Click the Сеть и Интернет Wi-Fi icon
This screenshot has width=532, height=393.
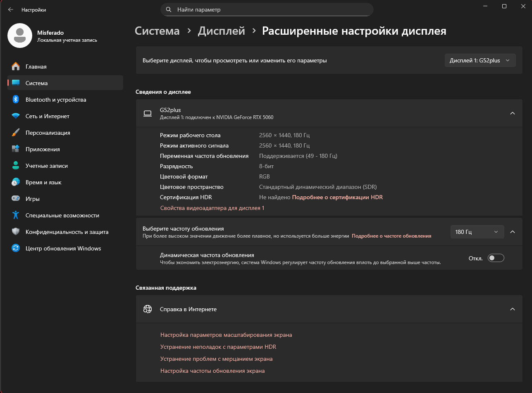pyautogui.click(x=16, y=116)
